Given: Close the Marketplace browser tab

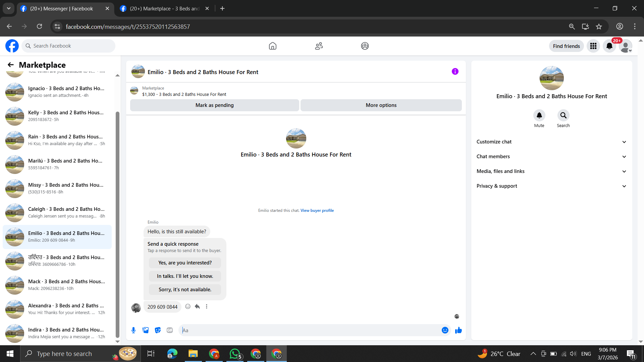Looking at the screenshot, I should pos(207,8).
